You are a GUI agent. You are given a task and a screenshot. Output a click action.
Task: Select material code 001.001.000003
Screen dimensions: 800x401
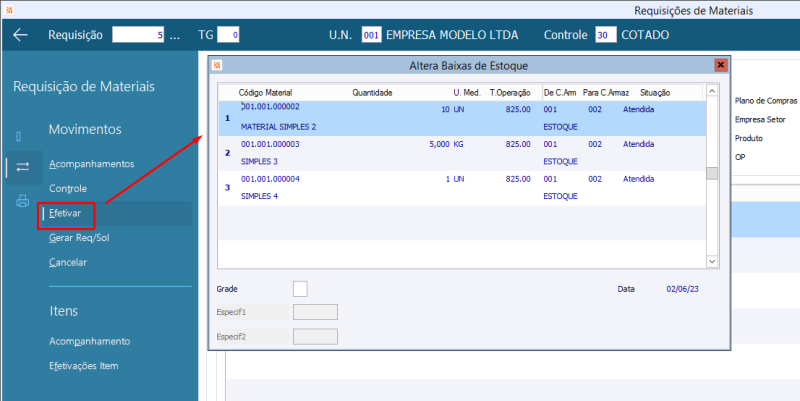[x=270, y=144]
